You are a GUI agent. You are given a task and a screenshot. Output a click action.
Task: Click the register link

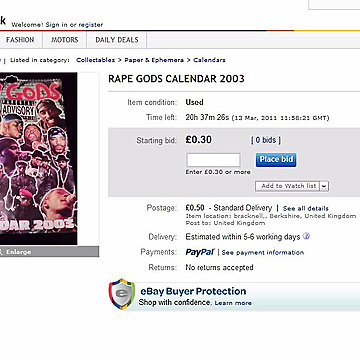point(91,25)
